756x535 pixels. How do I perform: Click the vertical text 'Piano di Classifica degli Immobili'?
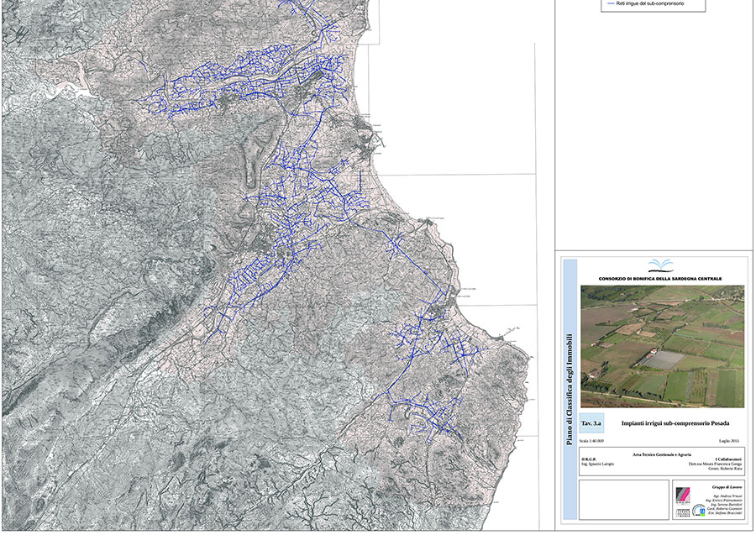[570, 390]
